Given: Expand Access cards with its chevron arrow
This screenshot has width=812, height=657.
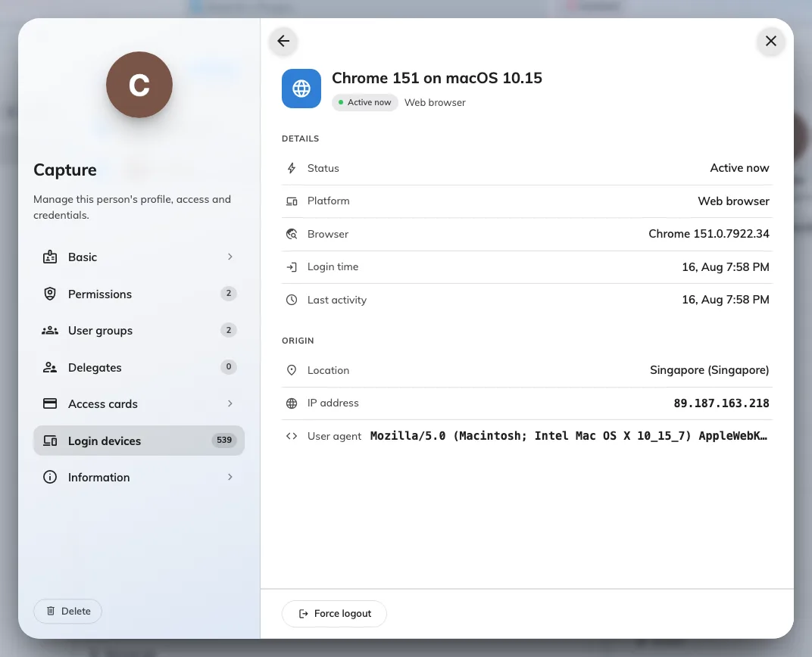Looking at the screenshot, I should click(x=230, y=403).
